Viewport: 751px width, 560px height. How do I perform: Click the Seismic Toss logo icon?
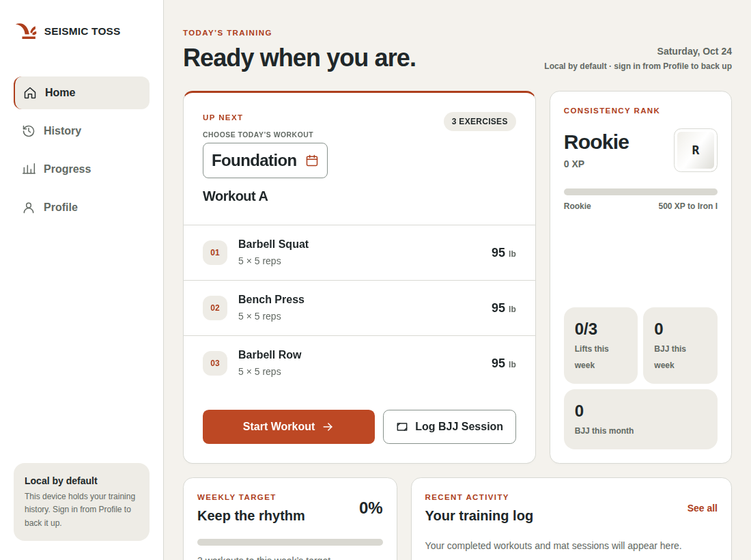click(27, 31)
